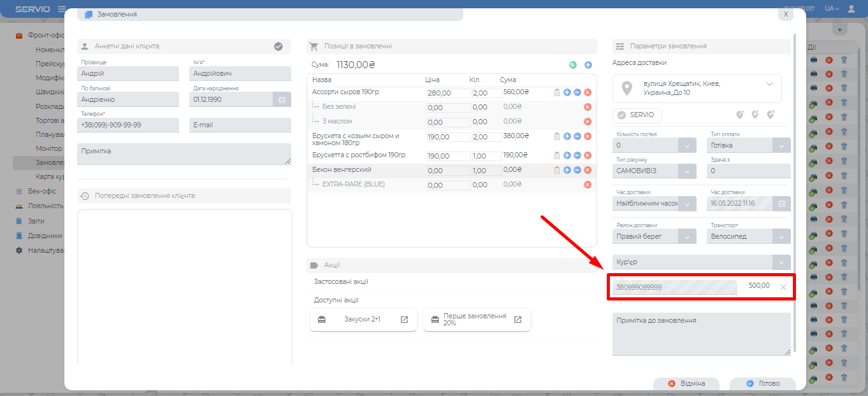868x396 pixels.
Task: Click the Примітка до замовлення text area
Action: 700,334
